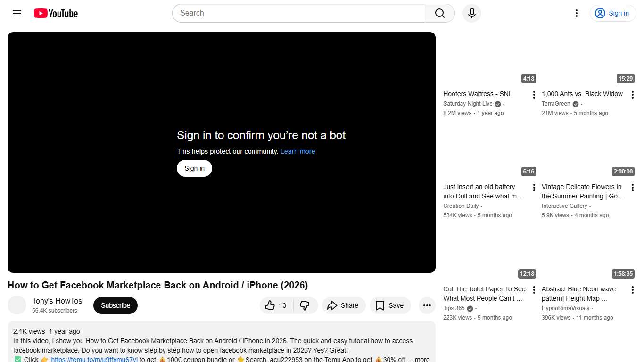Save the video to a playlist
Viewport: 644px width, 362px height.
pyautogui.click(x=390, y=305)
